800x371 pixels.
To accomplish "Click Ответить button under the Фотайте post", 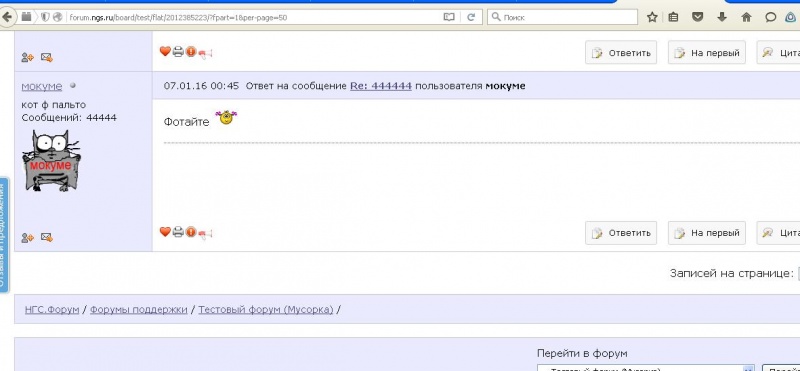I will (621, 233).
